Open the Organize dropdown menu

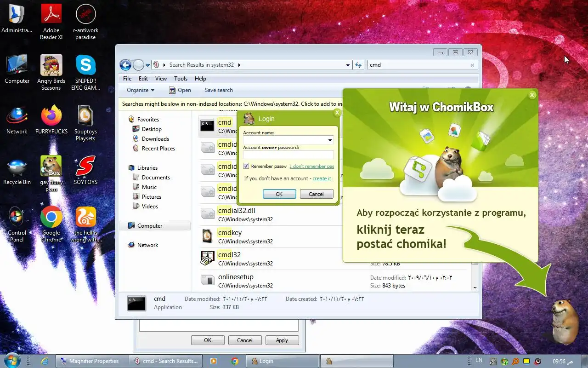141,90
